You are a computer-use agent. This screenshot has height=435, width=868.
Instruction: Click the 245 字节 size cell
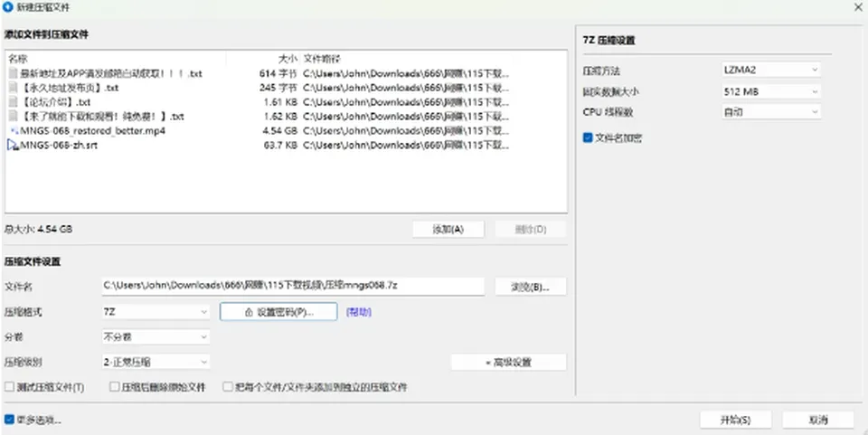tap(278, 88)
